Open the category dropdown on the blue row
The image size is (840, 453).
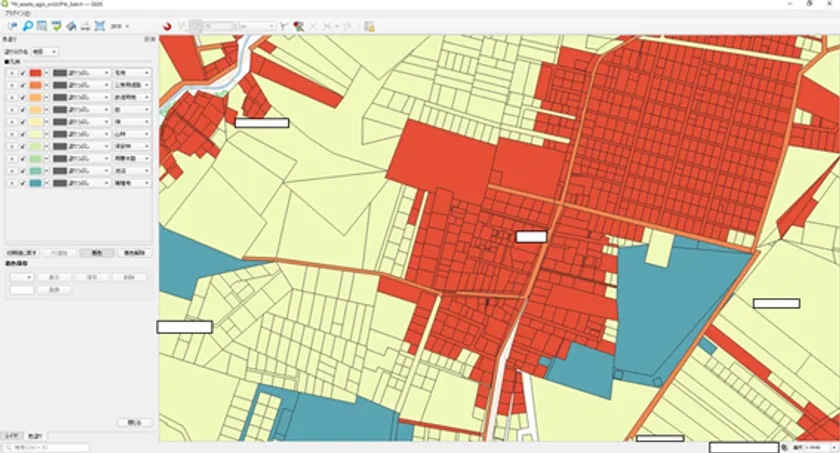tap(132, 184)
